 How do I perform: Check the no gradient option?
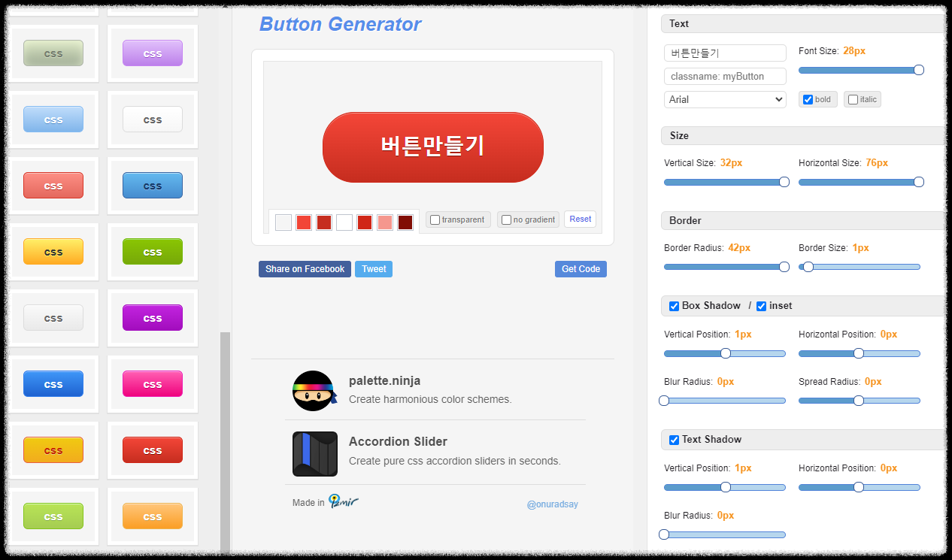point(505,219)
